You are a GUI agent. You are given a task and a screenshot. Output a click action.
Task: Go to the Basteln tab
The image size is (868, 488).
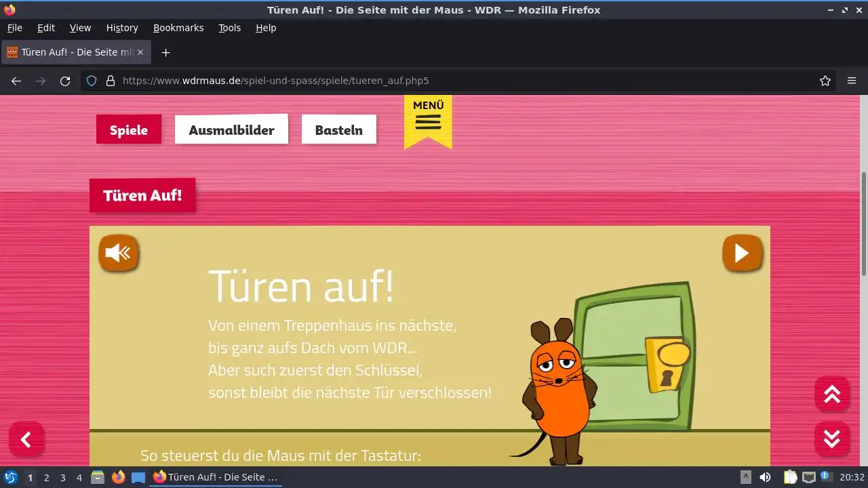point(339,129)
